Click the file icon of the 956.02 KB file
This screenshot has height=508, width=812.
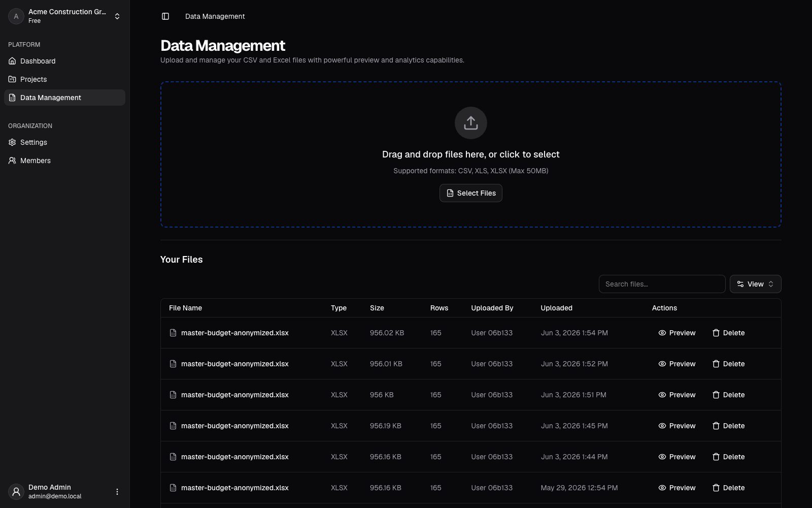tap(173, 333)
